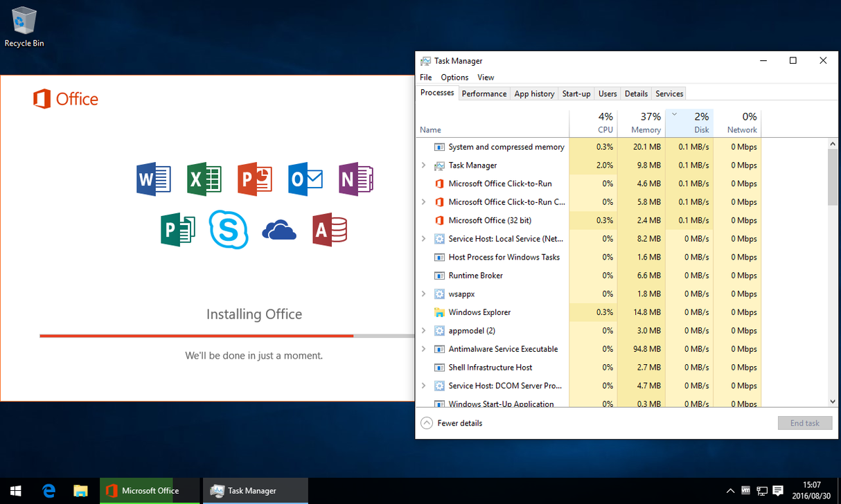The height and width of the screenshot is (504, 841).
Task: Click the OneNote icon
Action: [355, 179]
